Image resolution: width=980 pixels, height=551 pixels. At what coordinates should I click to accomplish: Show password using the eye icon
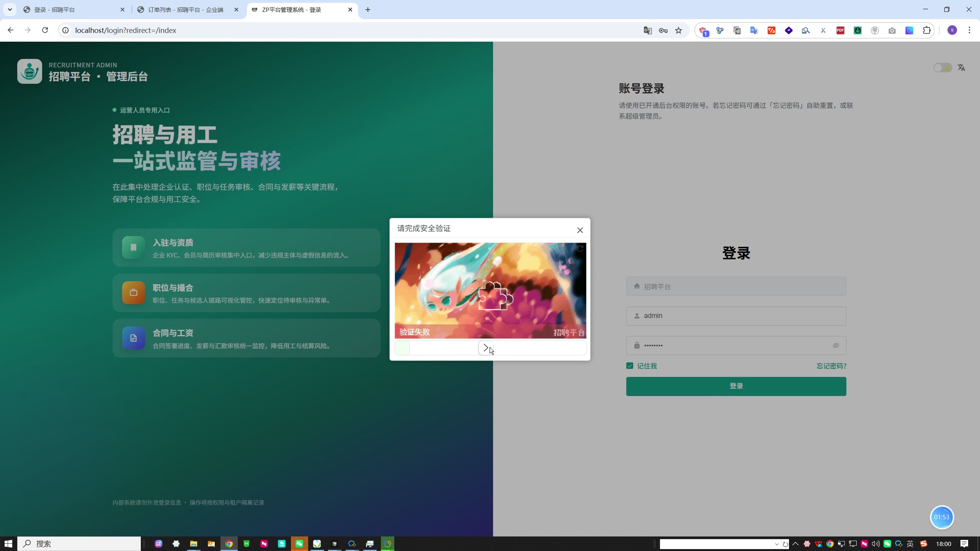(836, 346)
